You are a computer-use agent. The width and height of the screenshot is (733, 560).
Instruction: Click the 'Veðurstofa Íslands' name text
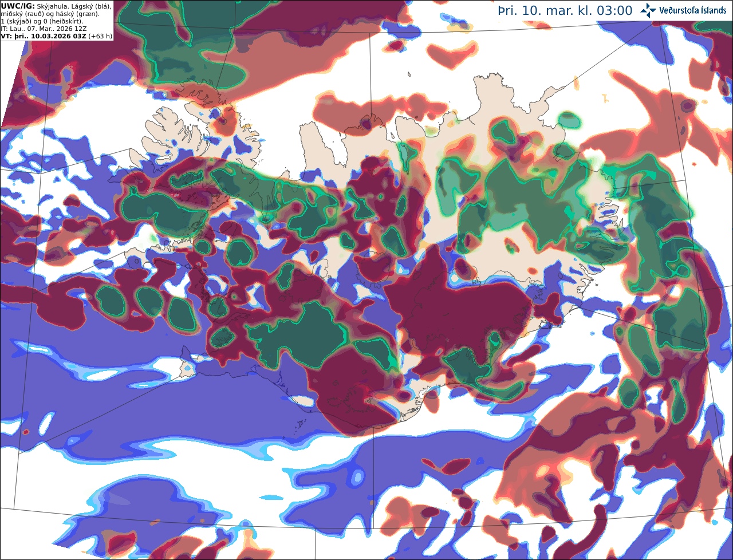692,10
